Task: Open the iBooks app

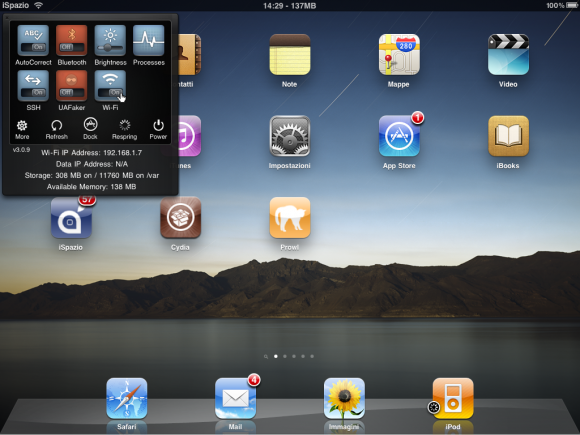Action: (508, 136)
